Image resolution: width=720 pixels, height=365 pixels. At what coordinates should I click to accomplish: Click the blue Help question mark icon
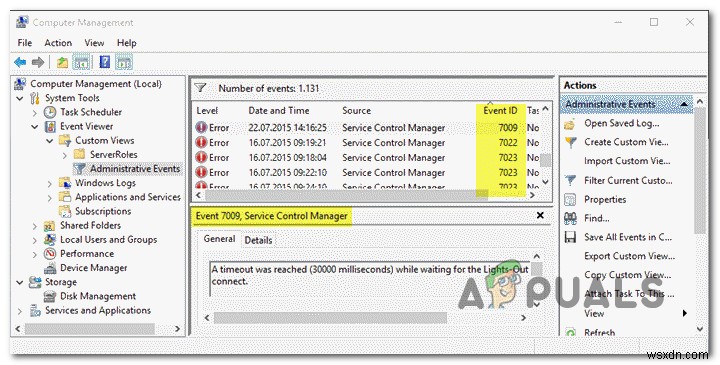pyautogui.click(x=105, y=62)
